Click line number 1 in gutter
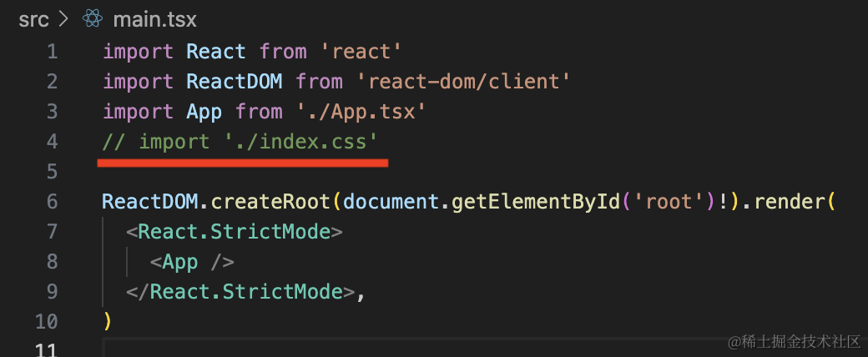This screenshot has width=868, height=357. coord(52,52)
